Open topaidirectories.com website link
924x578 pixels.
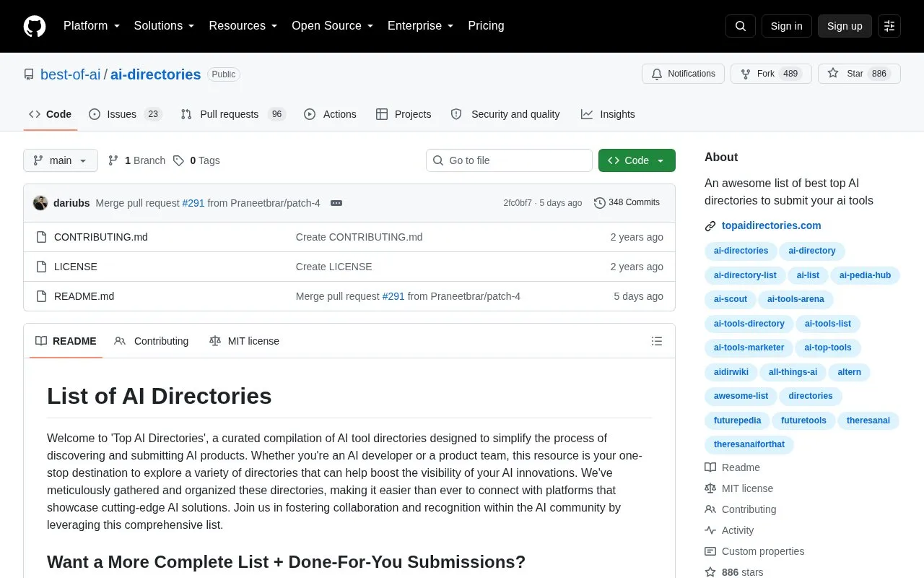coord(772,225)
